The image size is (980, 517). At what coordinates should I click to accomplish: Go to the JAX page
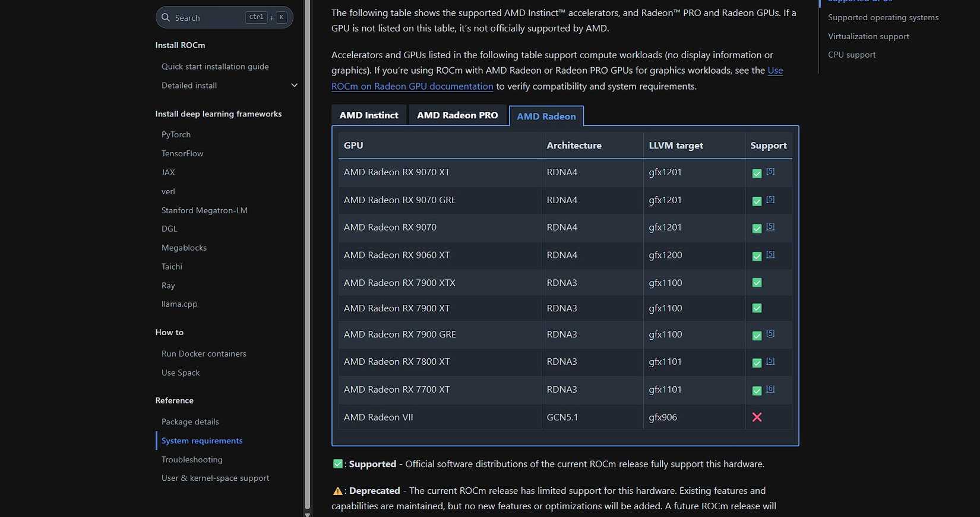(168, 172)
